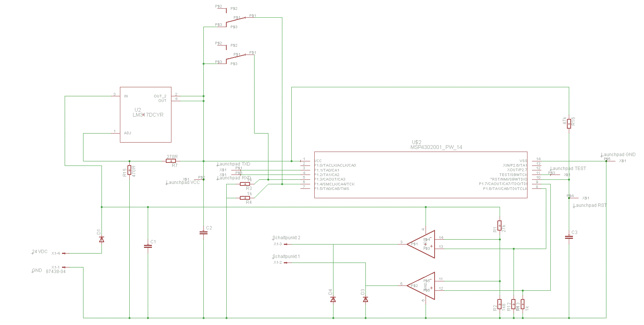Image resolution: width=644 pixels, height=325 pixels.
Task: Click resistor R7 symbol labeled 270R
Action: click(x=171, y=161)
